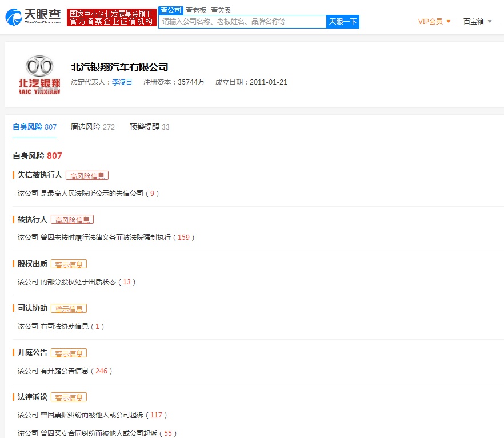This screenshot has height=438, width=504.
Task: Select the 自身风险 807 tab
Action: pos(34,127)
